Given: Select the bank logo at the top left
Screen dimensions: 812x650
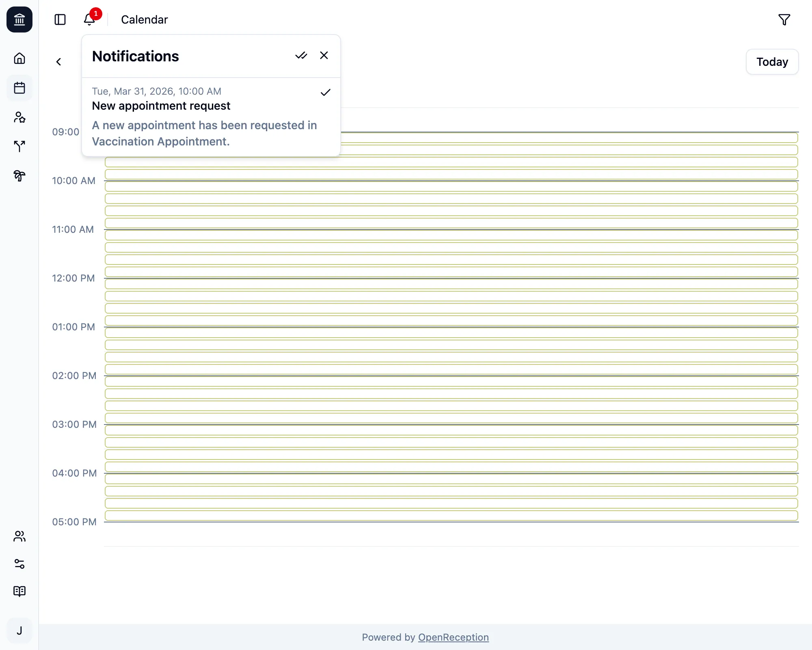Looking at the screenshot, I should (19, 19).
